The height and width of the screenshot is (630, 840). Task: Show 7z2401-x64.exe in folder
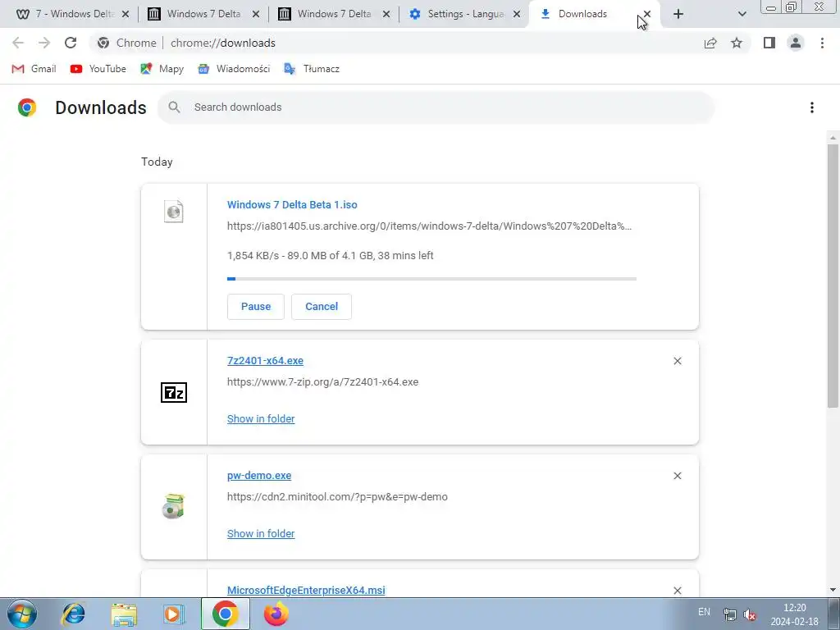[261, 419]
